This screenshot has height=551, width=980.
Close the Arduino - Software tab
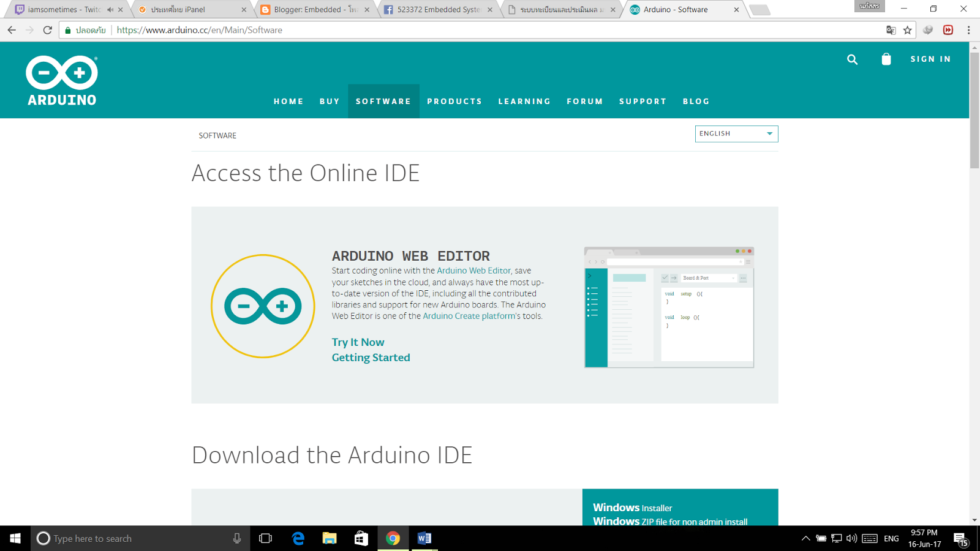coord(736,10)
